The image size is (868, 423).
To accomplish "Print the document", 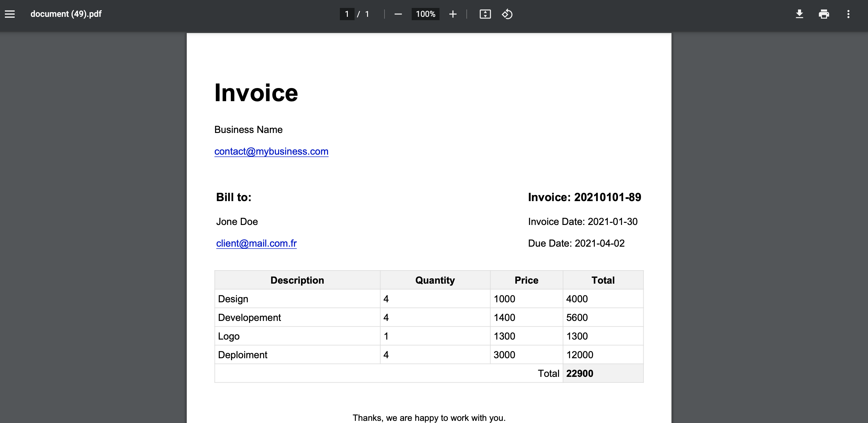I will (x=824, y=14).
